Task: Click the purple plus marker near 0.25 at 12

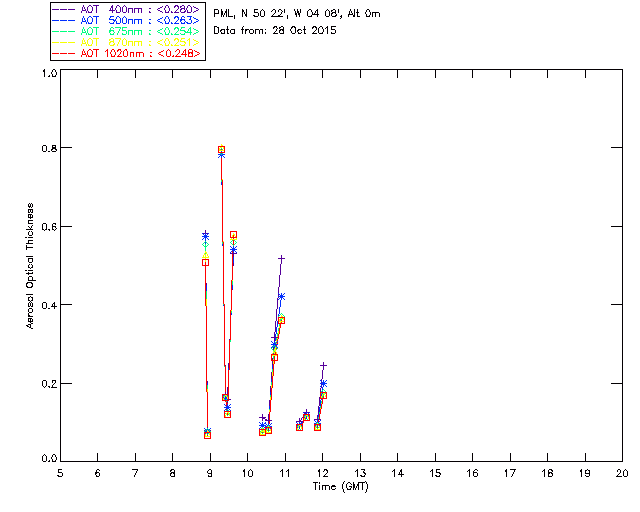Action: 323,365
